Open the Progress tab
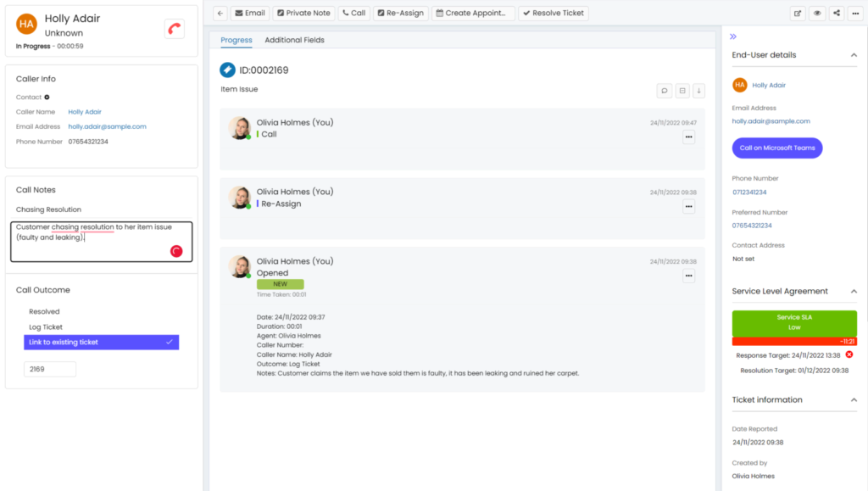 236,40
